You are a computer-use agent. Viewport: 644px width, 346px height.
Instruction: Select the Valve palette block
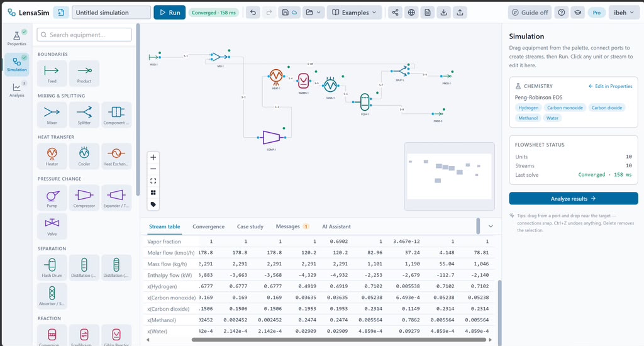(x=52, y=226)
